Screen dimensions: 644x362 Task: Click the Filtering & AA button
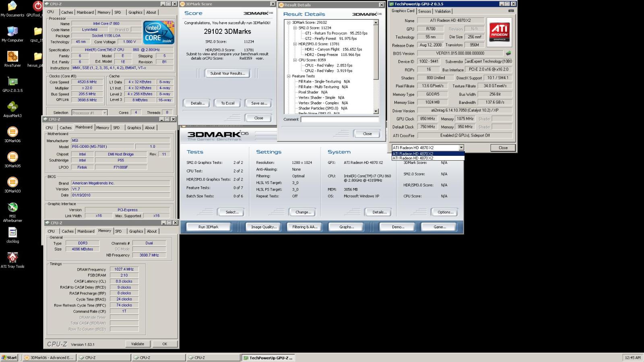click(305, 227)
